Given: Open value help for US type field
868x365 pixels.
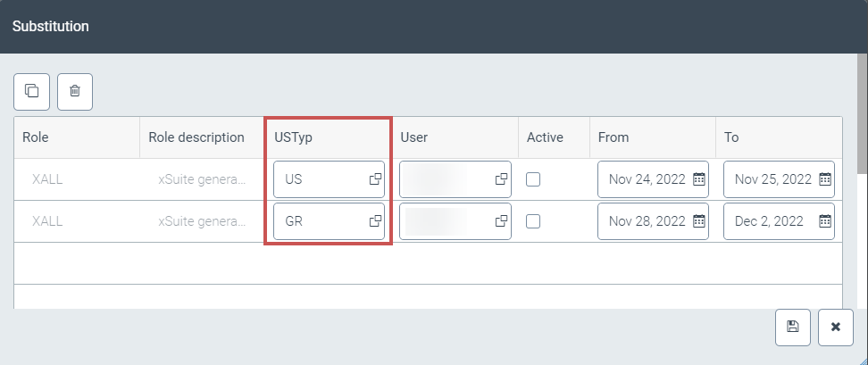Looking at the screenshot, I should 376,179.
